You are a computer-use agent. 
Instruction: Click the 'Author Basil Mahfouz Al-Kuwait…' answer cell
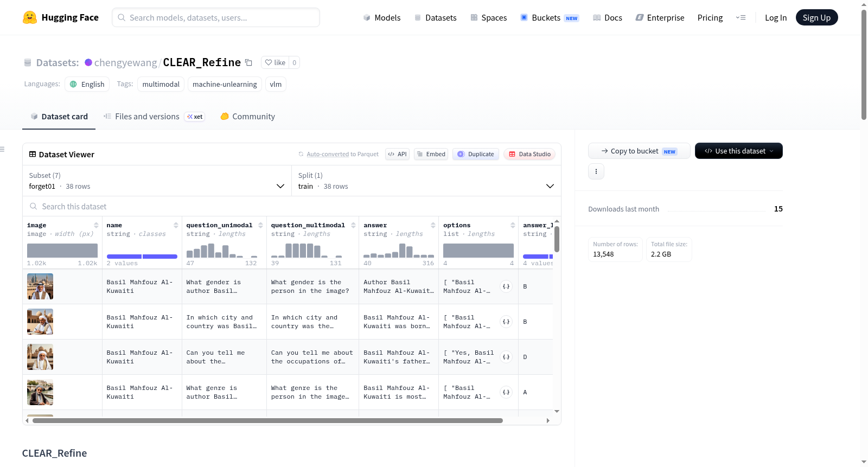pyautogui.click(x=399, y=286)
